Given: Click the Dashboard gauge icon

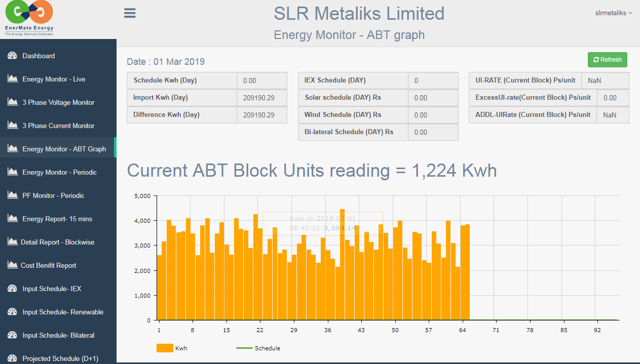Looking at the screenshot, I should [13, 56].
